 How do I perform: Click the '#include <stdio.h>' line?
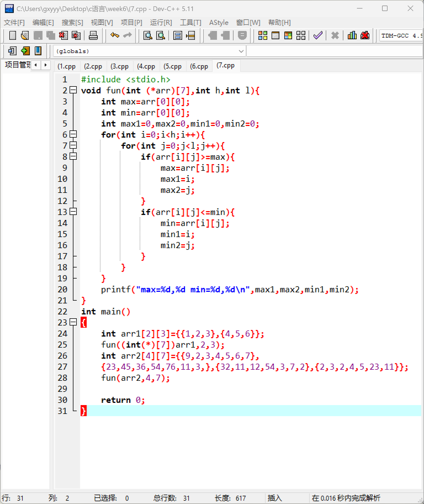point(126,79)
